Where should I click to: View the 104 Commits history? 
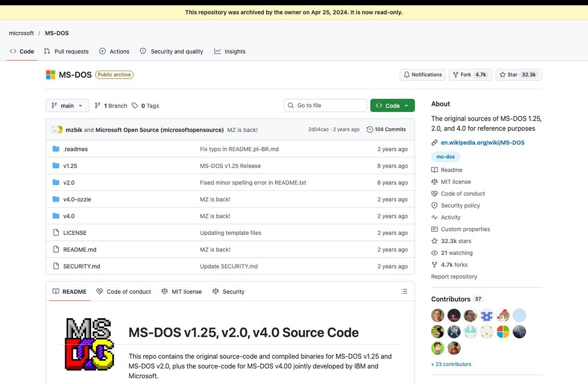click(386, 129)
